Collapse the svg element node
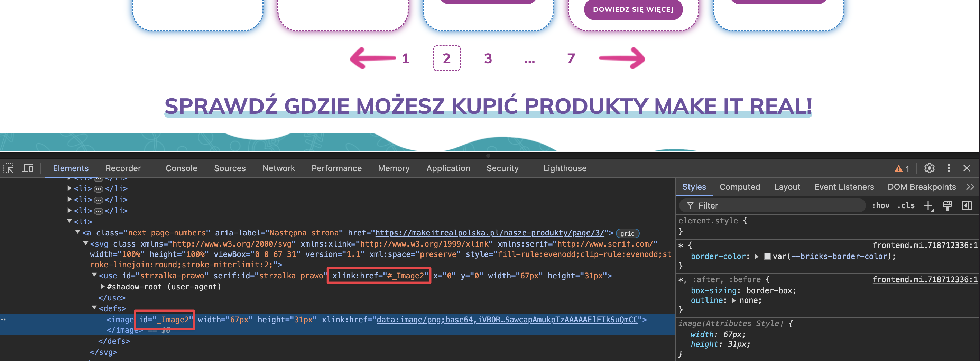The image size is (980, 361). (x=86, y=243)
